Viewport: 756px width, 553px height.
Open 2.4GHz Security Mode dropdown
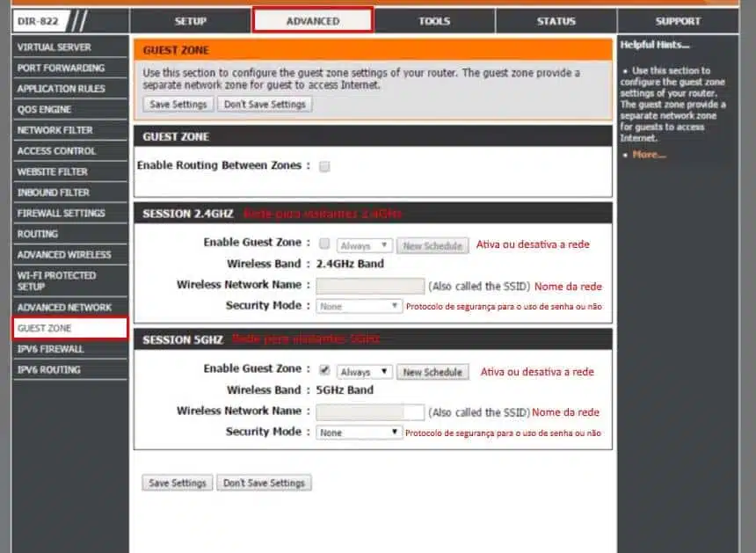(x=359, y=306)
